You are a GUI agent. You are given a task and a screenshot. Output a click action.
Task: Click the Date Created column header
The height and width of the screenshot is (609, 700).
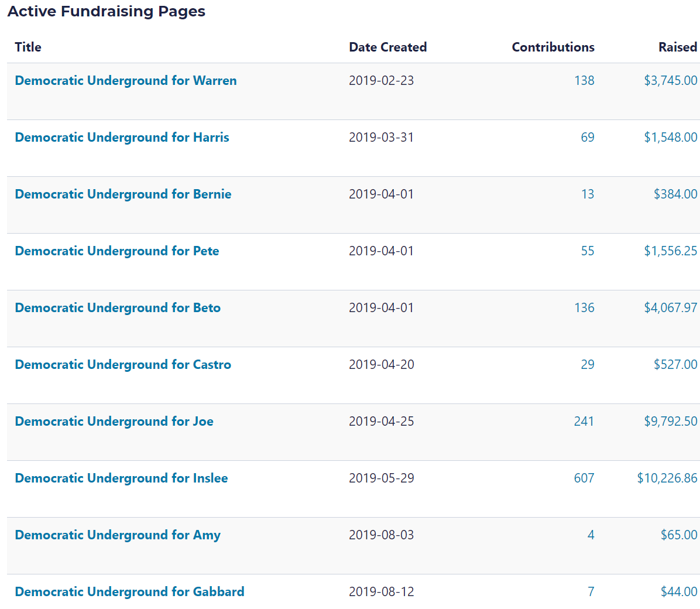point(387,47)
